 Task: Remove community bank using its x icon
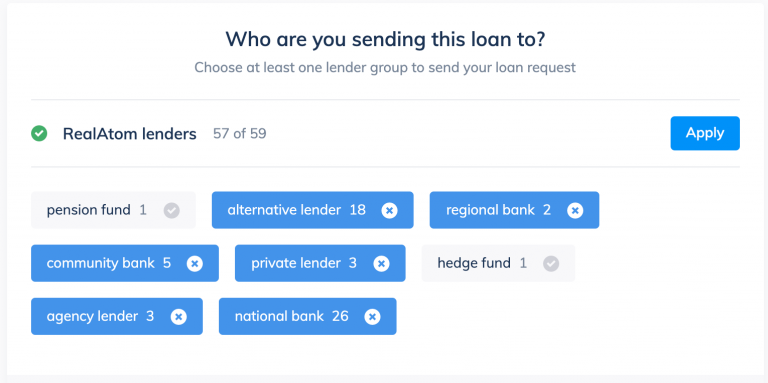(x=194, y=263)
